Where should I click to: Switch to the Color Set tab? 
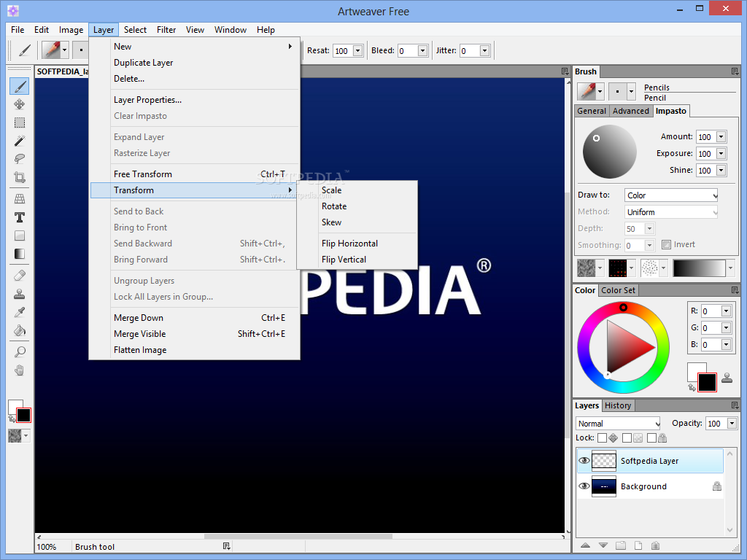618,290
